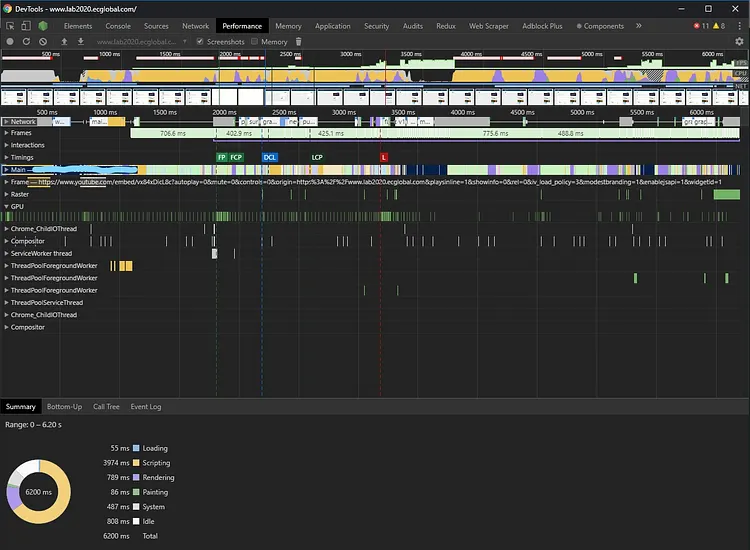
Task: Open the Web Scraper tab
Action: [x=488, y=26]
